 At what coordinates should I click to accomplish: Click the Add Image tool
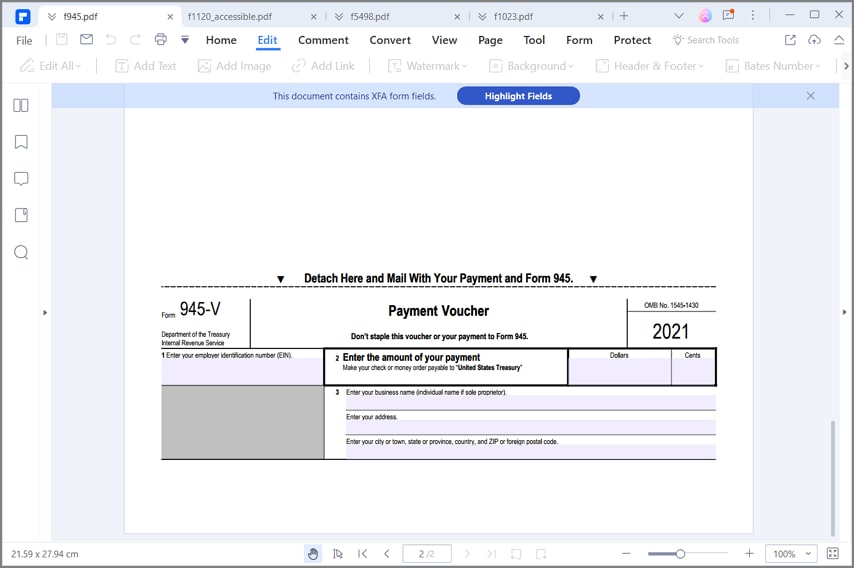[234, 66]
